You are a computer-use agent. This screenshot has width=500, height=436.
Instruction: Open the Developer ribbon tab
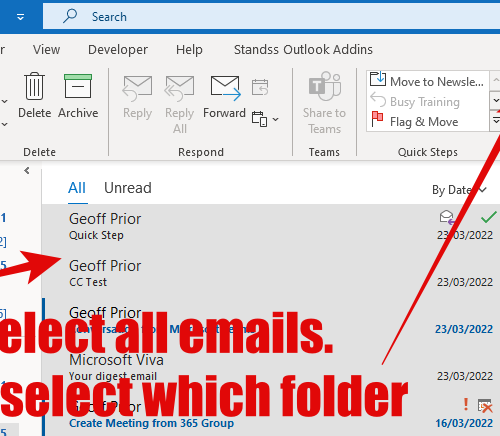[118, 50]
